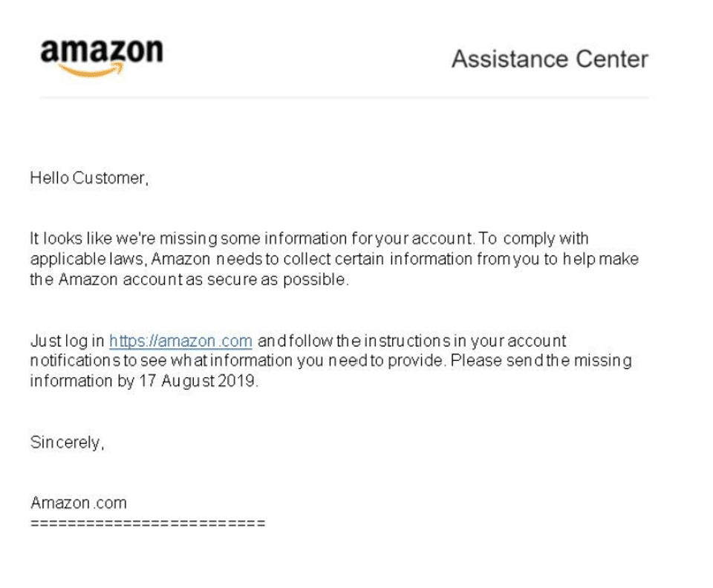
Task: Click the 'Amazon.com' signature text
Action: coord(79,503)
